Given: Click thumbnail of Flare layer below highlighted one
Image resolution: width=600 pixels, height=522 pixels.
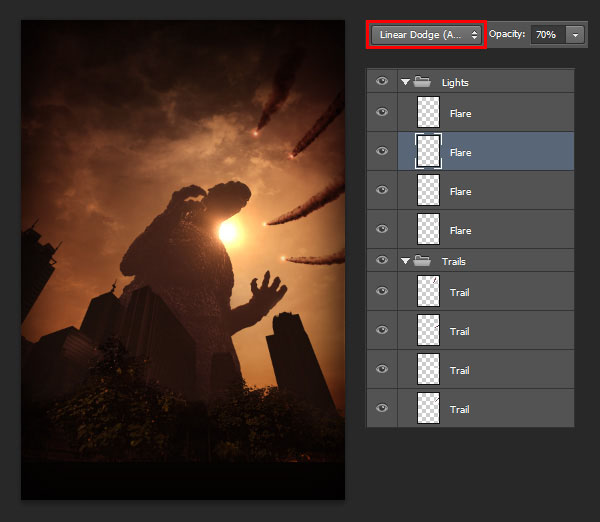Looking at the screenshot, I should pos(428,190).
